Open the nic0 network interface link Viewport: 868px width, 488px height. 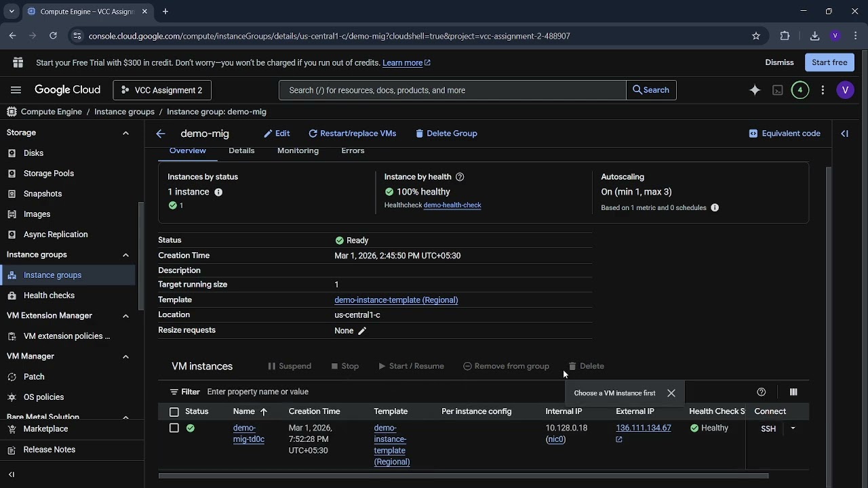pos(556,439)
